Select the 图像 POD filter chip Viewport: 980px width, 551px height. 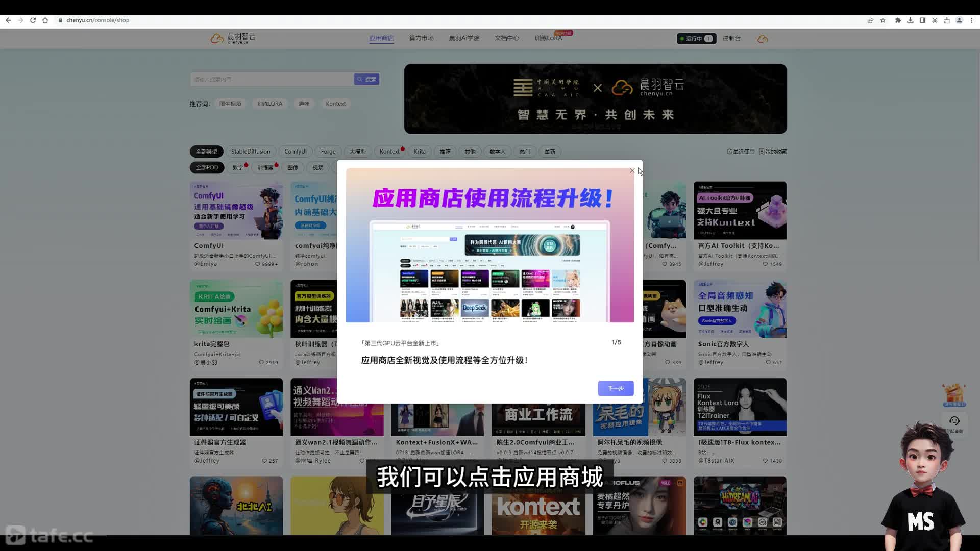click(293, 167)
